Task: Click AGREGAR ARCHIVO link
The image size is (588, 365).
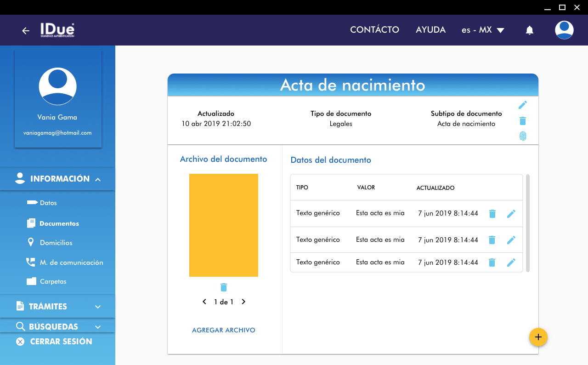Action: (223, 330)
